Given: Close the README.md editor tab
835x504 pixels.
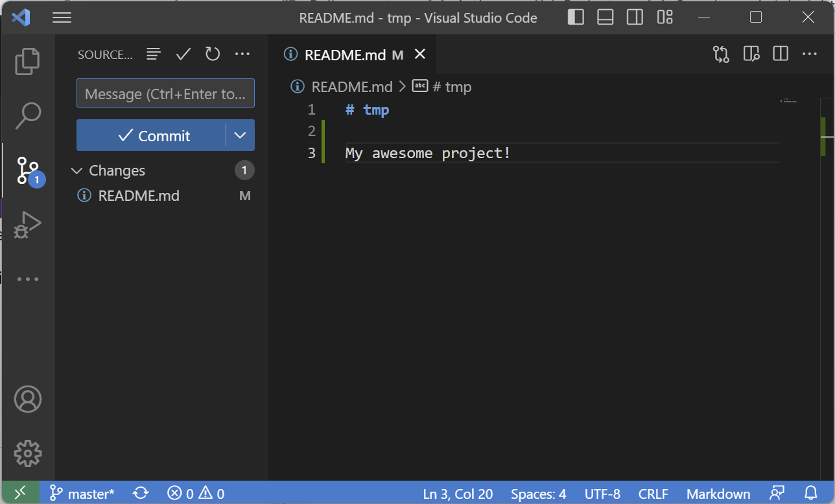Looking at the screenshot, I should coord(420,54).
